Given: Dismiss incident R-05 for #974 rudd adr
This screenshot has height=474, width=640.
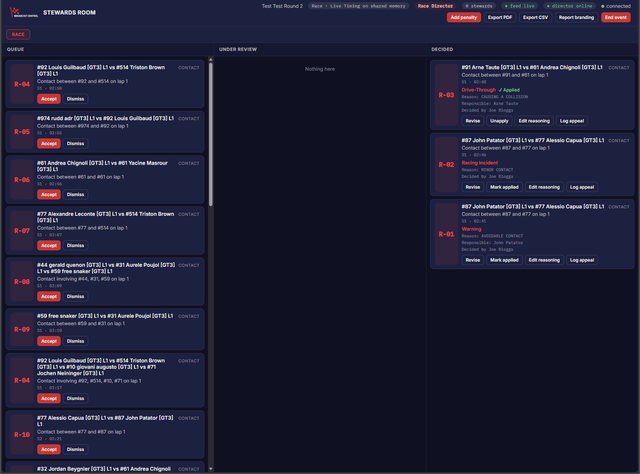Looking at the screenshot, I should (x=76, y=143).
